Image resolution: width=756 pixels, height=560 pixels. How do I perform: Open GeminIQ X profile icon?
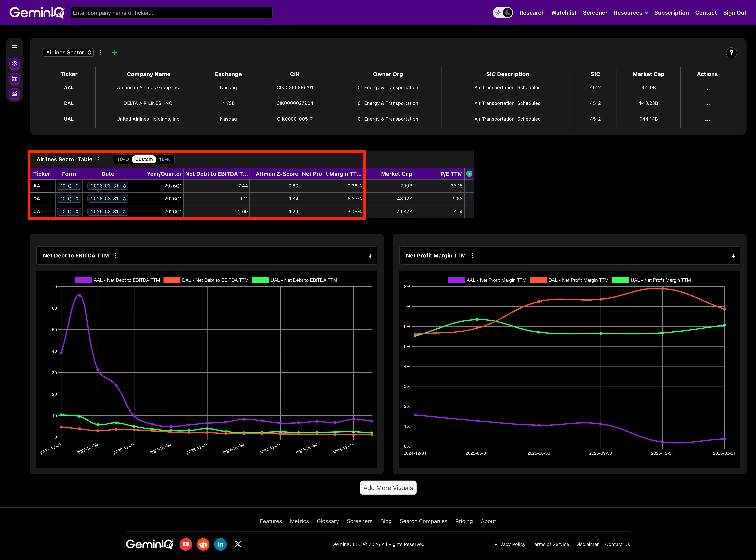click(238, 544)
